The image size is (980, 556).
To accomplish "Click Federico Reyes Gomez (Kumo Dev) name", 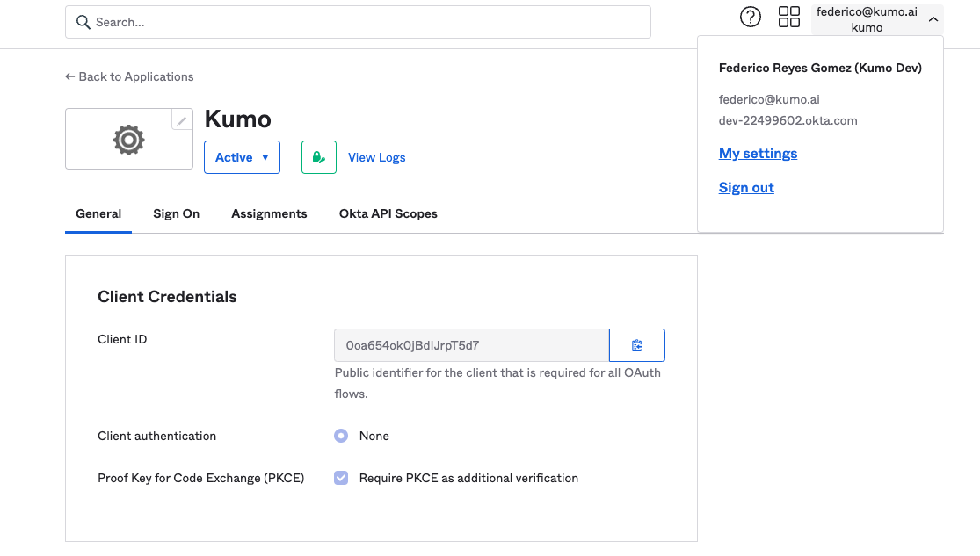I will [820, 69].
